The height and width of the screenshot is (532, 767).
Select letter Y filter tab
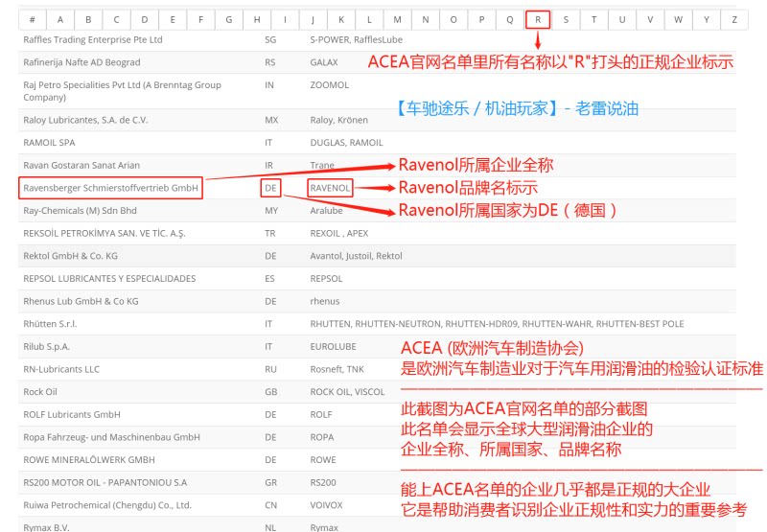[707, 19]
